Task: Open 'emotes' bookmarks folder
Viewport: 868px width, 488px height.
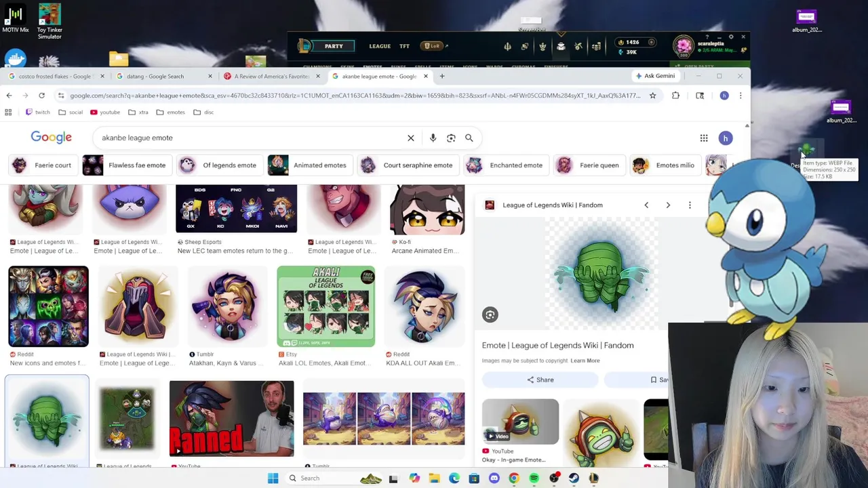Action: click(x=170, y=112)
